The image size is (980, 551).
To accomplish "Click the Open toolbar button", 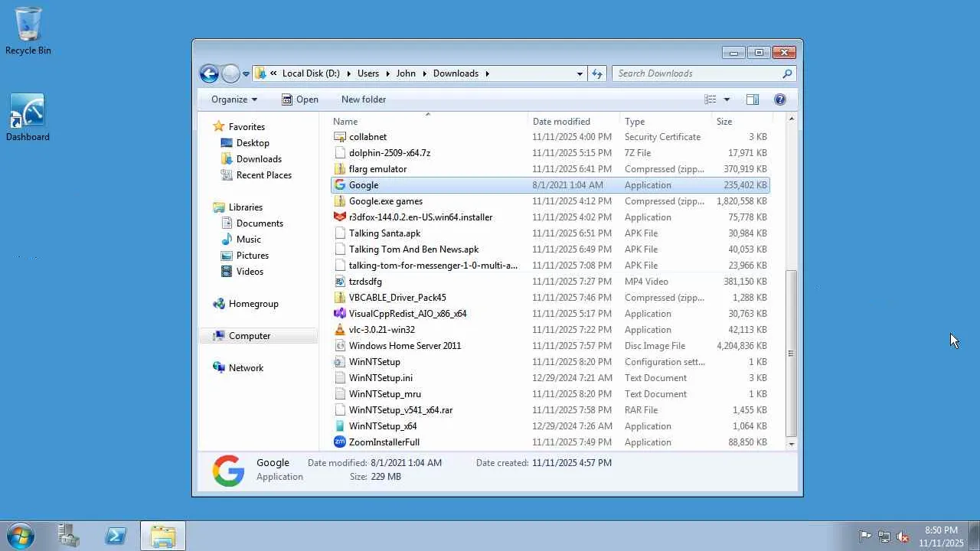I will click(299, 99).
